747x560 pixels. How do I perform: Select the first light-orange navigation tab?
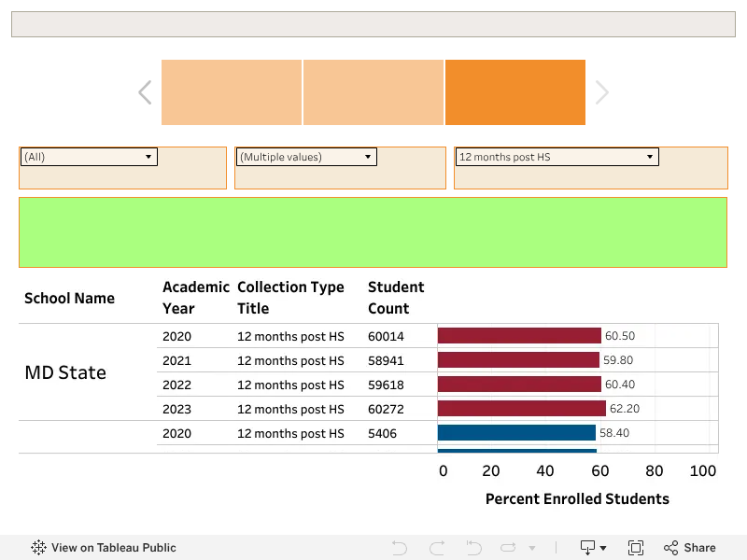[232, 92]
